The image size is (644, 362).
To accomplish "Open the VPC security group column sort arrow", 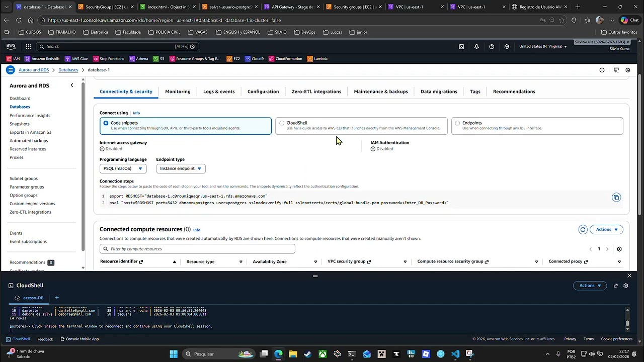I will [405, 262].
